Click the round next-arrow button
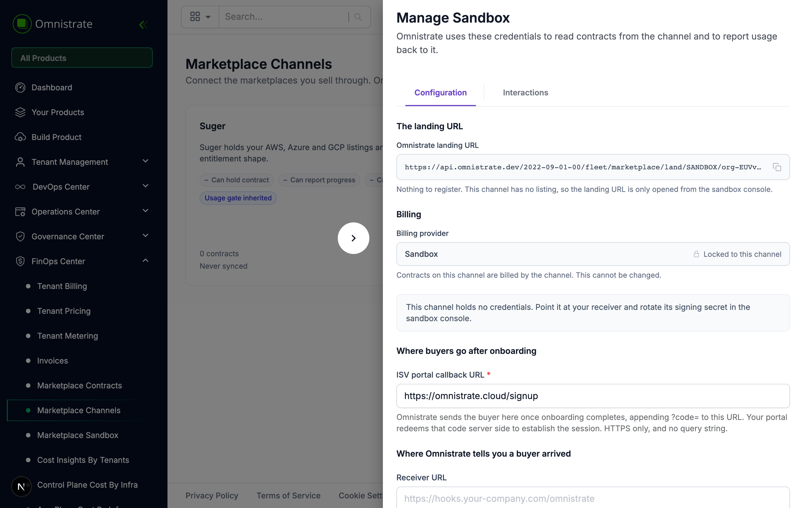This screenshot has width=812, height=508. 353,238
